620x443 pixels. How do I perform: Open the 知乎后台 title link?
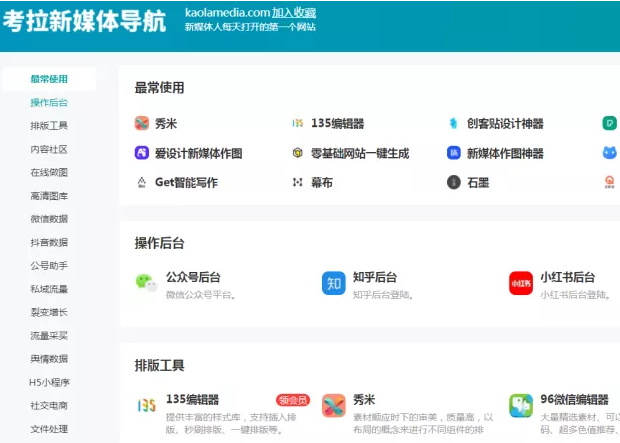tap(375, 277)
